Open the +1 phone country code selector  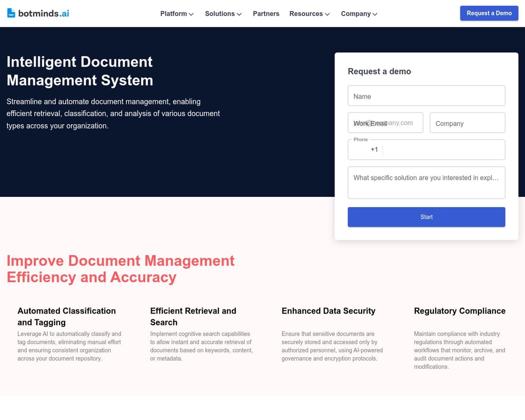point(367,150)
